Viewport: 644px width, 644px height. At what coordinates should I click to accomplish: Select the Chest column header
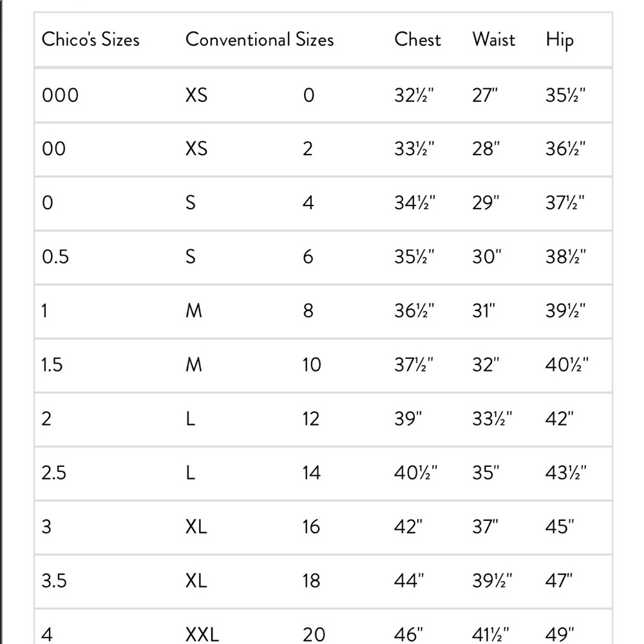[417, 39]
